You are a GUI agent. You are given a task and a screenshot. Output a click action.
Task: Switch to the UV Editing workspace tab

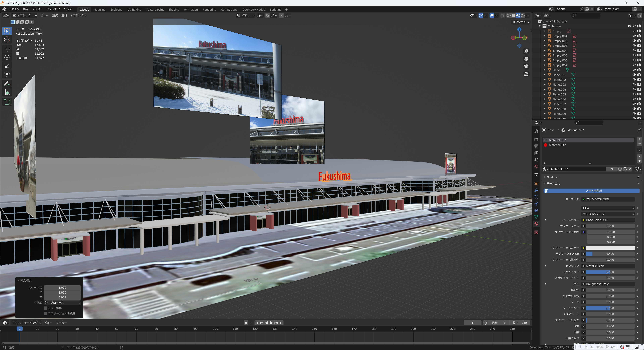point(134,10)
